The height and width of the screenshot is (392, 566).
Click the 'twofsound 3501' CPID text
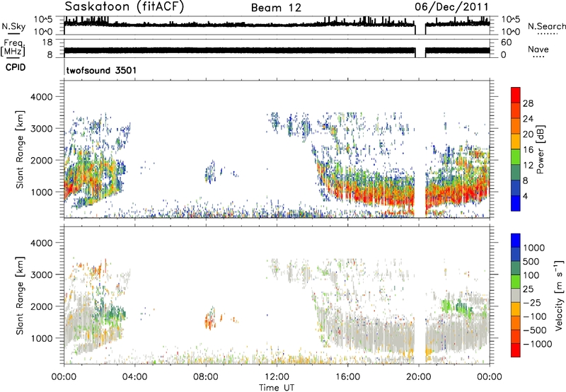pos(101,70)
